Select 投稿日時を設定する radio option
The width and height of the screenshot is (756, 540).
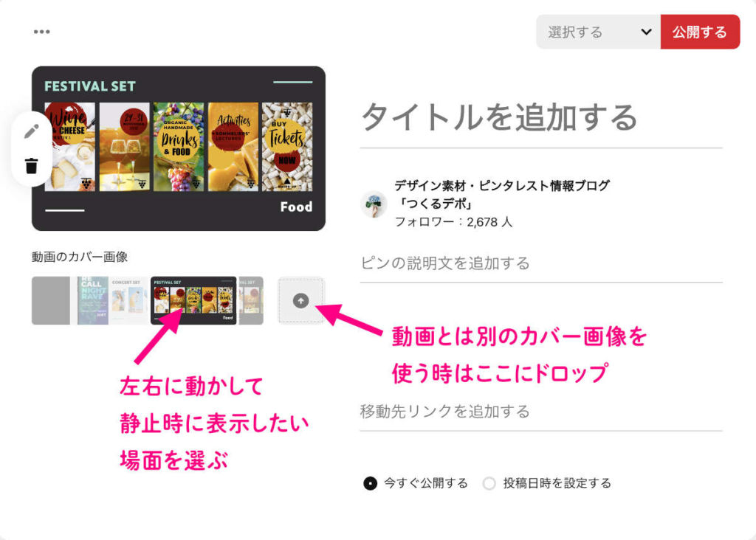(x=489, y=483)
